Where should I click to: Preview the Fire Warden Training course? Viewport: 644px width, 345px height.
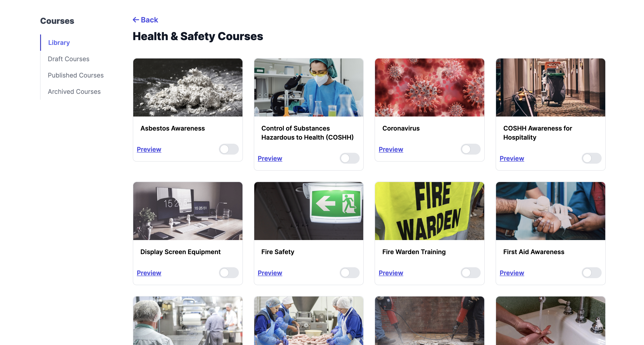tap(391, 273)
